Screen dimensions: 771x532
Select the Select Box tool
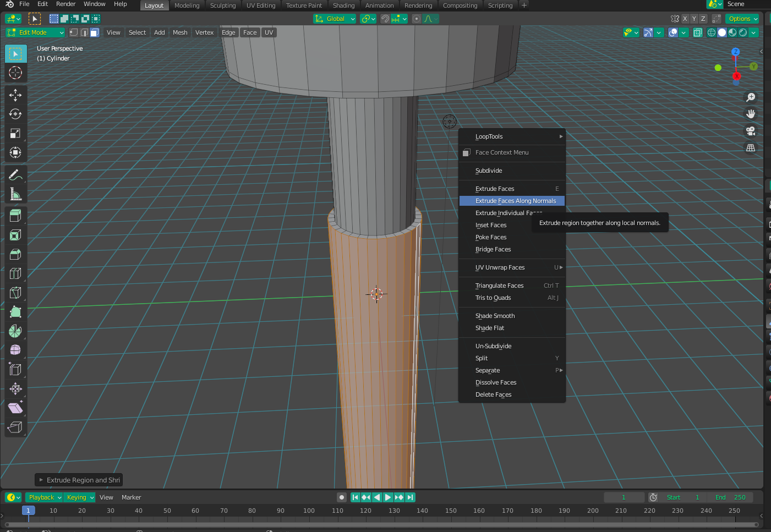click(15, 53)
